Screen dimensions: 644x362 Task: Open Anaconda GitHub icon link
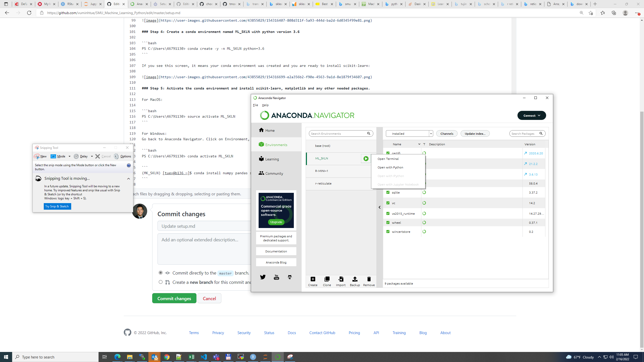click(290, 277)
